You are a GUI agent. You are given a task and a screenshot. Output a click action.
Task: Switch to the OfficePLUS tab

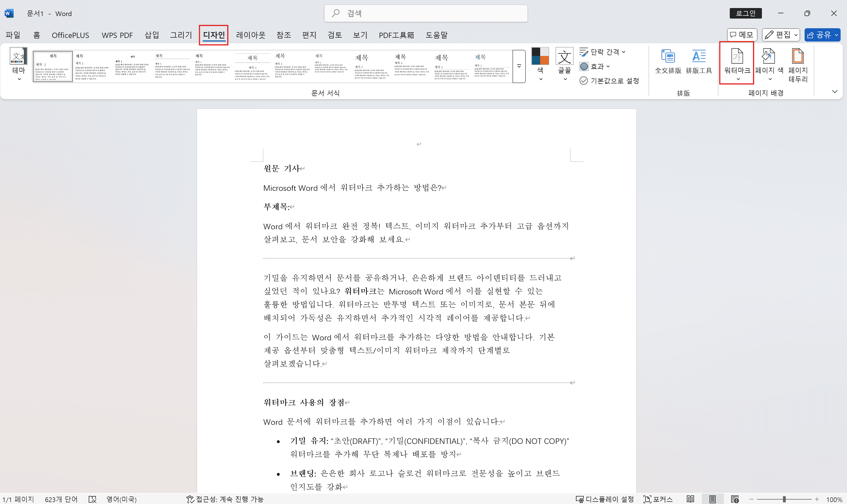point(70,35)
